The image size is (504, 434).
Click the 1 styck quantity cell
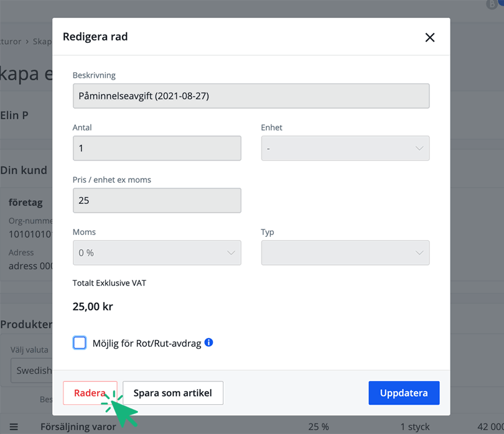(415, 427)
